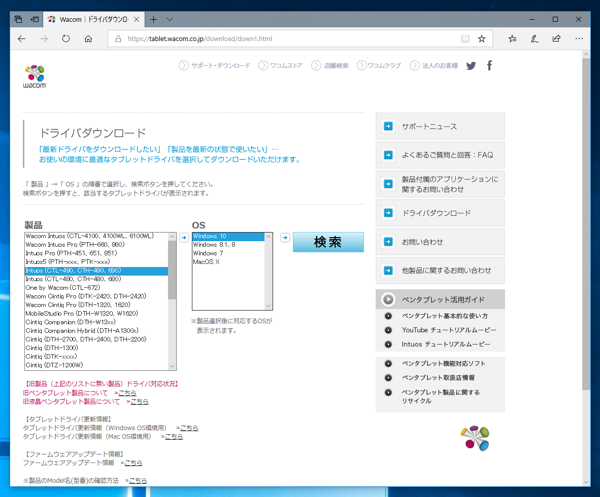The height and width of the screenshot is (497, 600).
Task: Click the Tabs you've set aside icon
Action: 18,19
